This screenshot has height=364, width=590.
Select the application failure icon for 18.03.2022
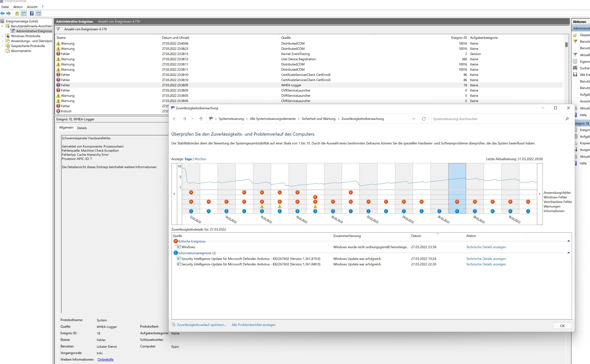point(297,192)
